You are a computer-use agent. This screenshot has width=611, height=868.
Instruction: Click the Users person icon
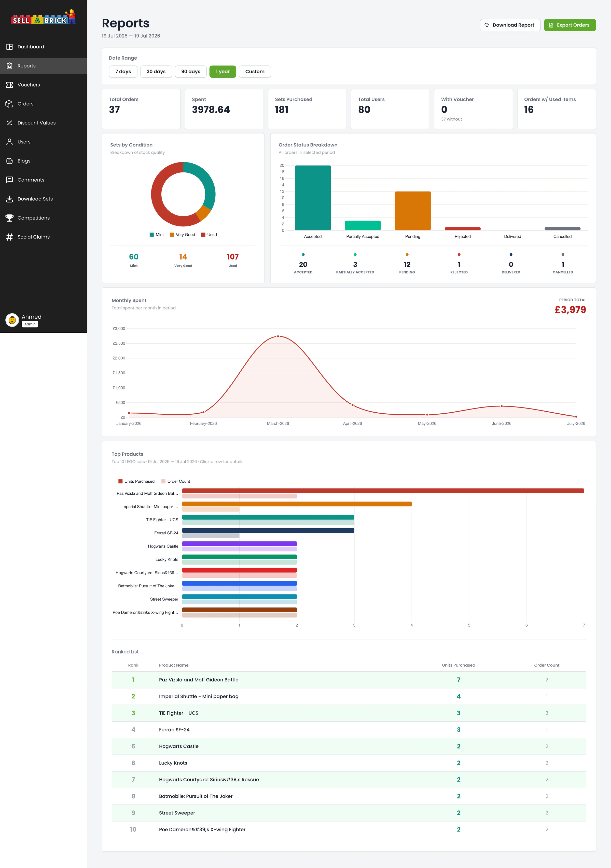tap(9, 142)
